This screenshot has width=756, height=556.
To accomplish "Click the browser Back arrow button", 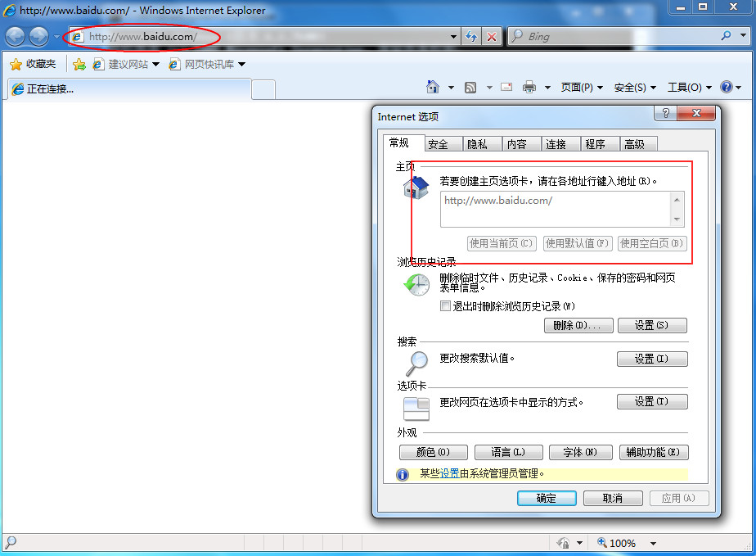I will [x=15, y=37].
